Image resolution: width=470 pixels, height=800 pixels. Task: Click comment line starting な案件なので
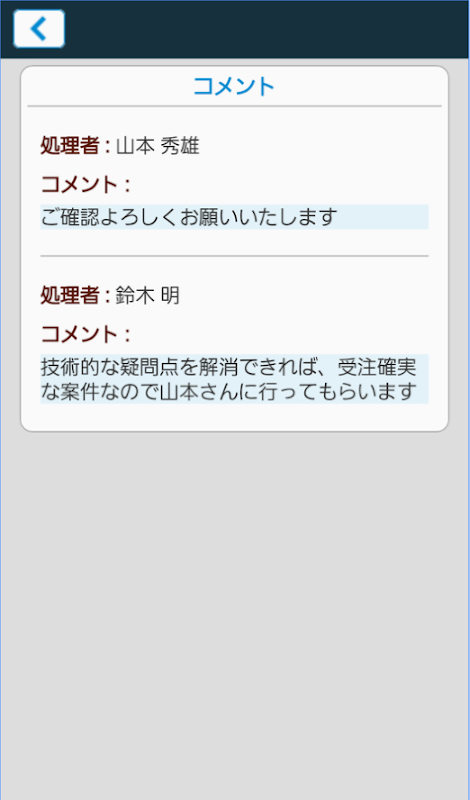click(x=227, y=392)
